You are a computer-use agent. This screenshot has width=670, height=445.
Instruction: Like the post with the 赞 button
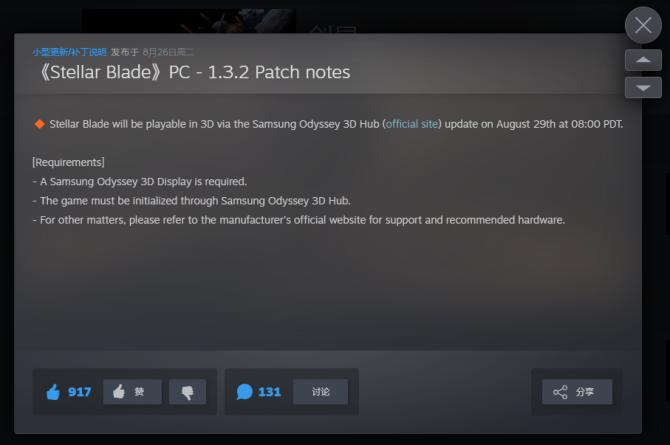tap(132, 392)
